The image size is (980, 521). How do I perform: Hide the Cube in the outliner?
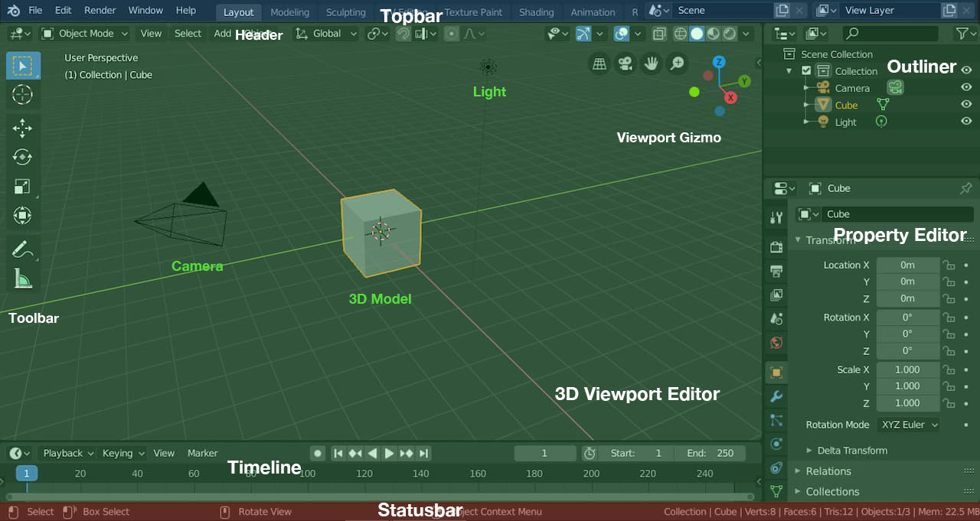point(966,105)
